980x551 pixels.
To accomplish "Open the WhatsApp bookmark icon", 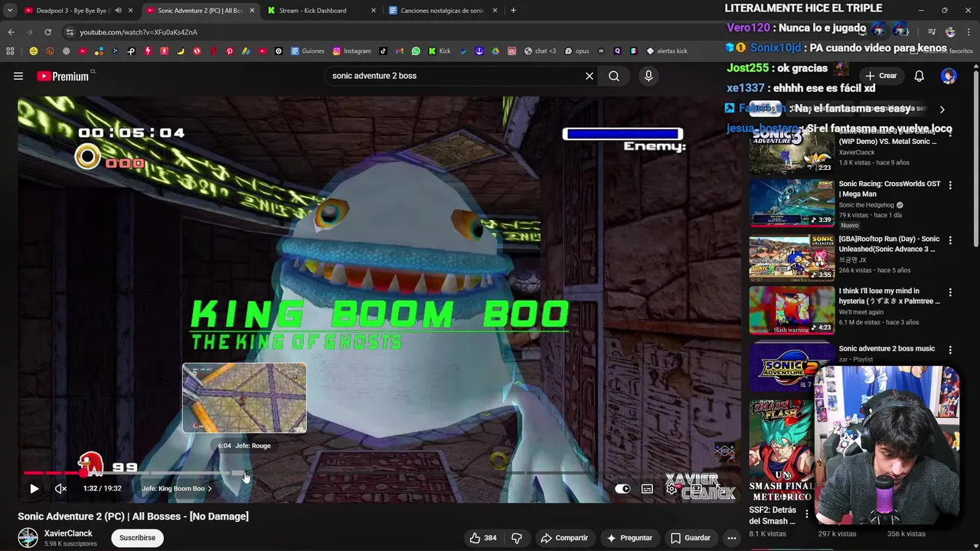I will click(416, 51).
